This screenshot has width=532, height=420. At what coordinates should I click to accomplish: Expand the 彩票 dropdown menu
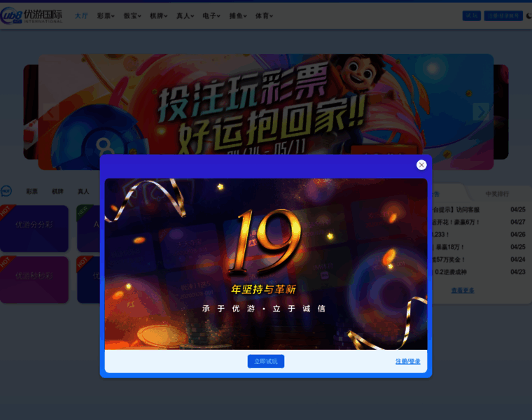106,15
